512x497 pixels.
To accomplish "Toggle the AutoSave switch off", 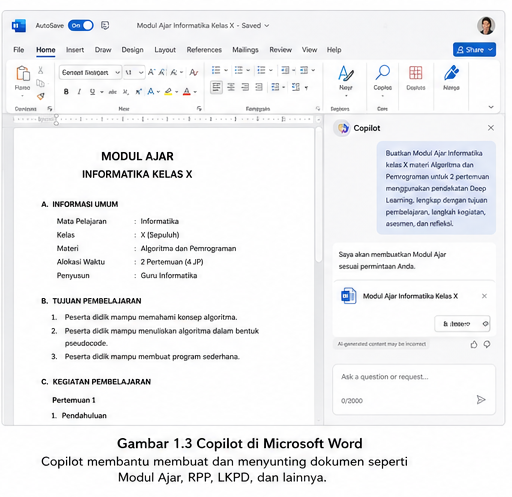I will point(81,26).
